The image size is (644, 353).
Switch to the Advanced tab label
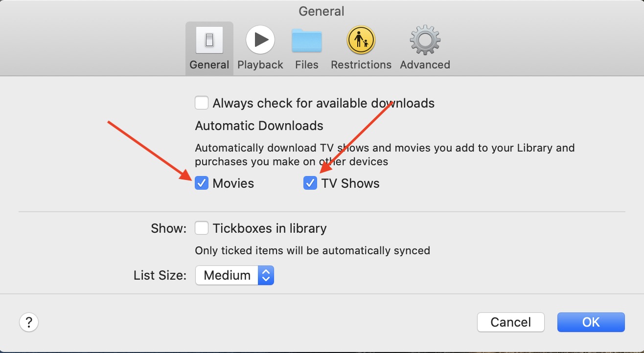[x=425, y=65]
